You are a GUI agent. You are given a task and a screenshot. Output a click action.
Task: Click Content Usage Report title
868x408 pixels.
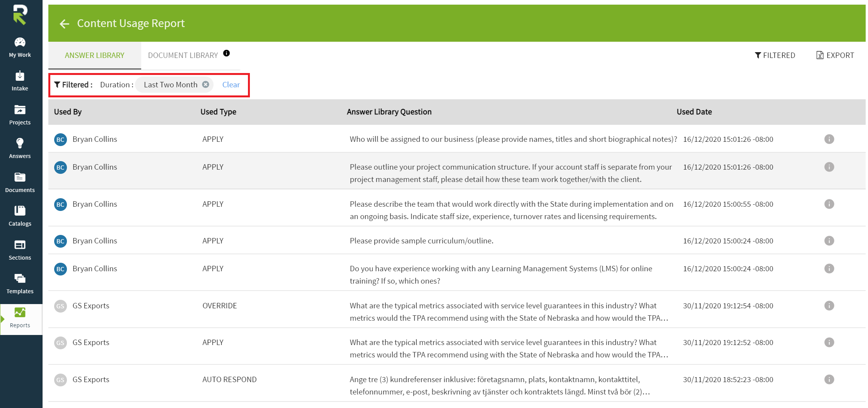click(131, 23)
